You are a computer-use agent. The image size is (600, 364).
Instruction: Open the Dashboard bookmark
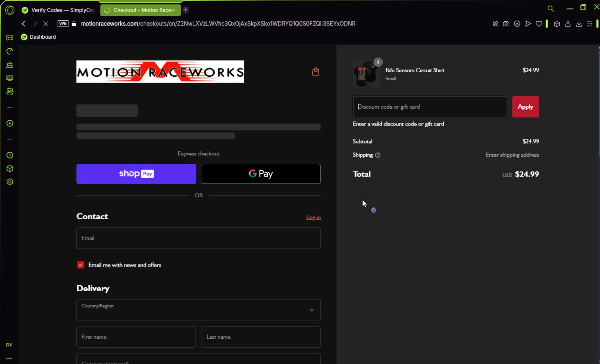[x=38, y=37]
